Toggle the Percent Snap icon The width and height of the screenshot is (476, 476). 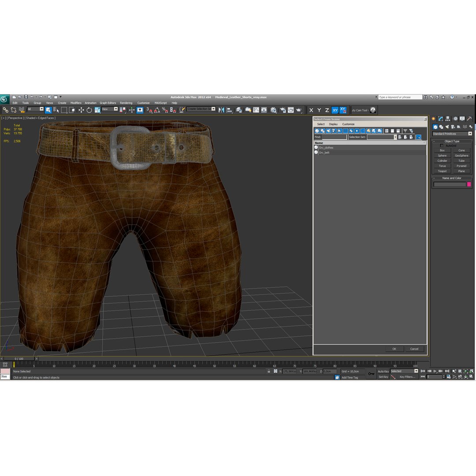pyautogui.click(x=165, y=110)
